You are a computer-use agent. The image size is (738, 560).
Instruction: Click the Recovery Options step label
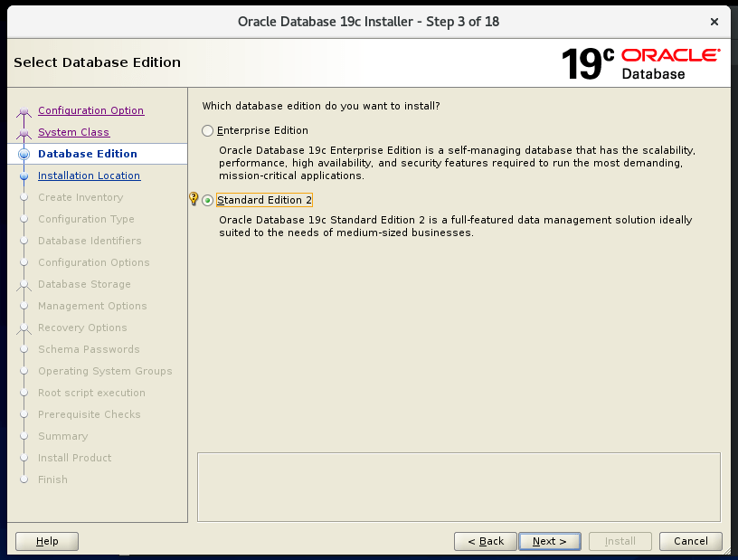click(82, 327)
